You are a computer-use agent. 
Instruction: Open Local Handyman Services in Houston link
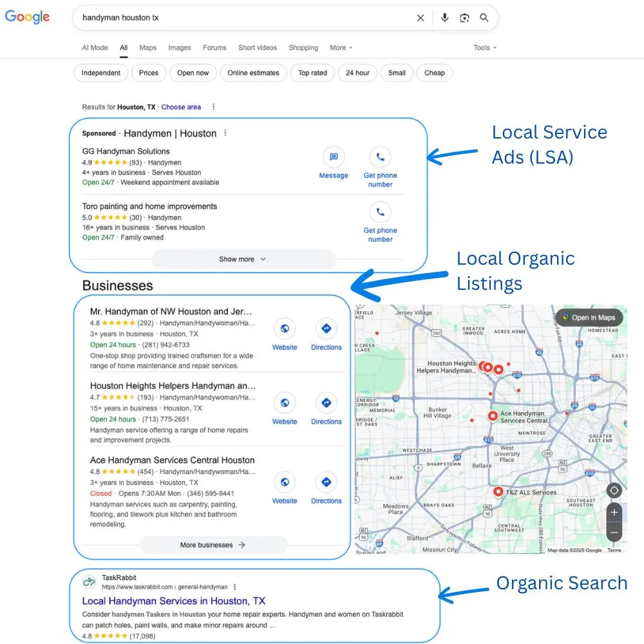coord(174,601)
